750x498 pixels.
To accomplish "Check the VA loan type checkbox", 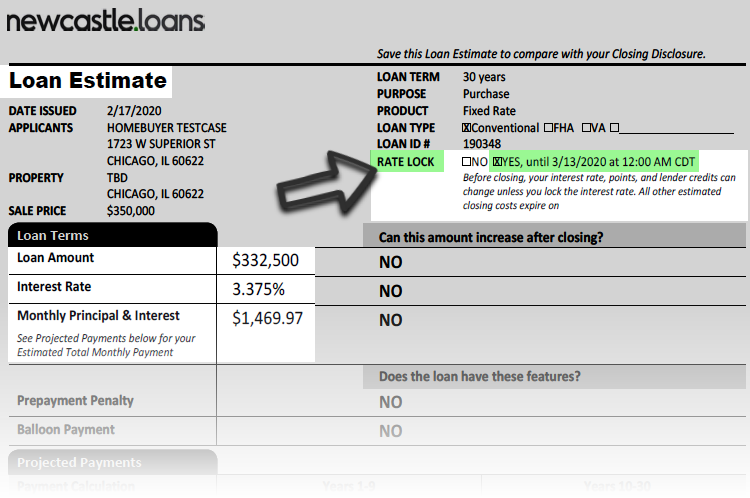I will coord(586,128).
